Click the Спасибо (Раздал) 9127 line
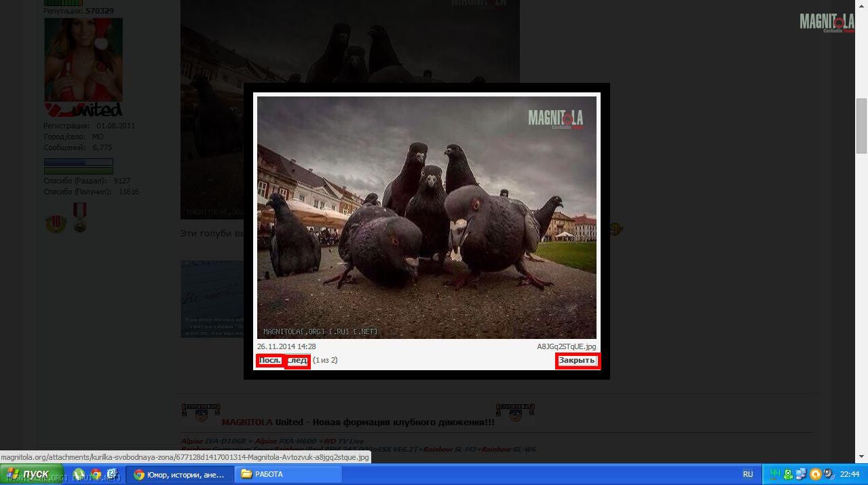 (87, 181)
